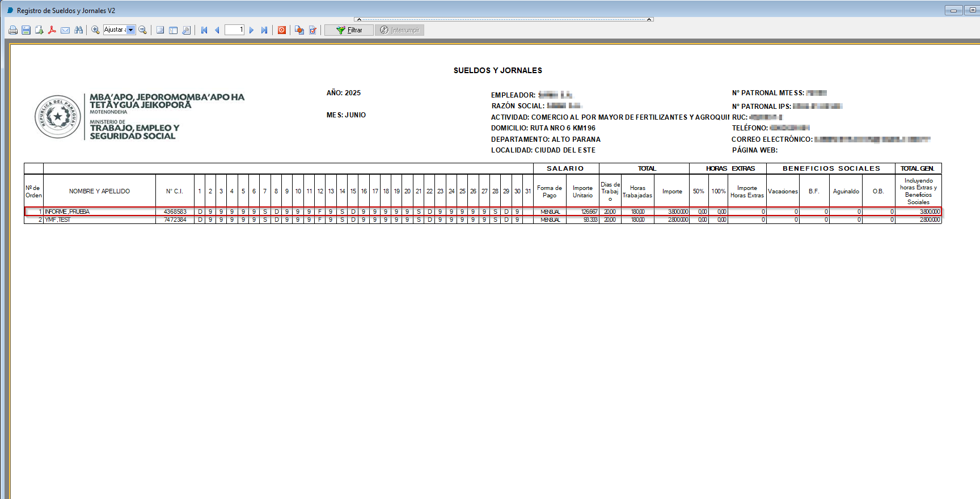Click the DEPARTAMENTO: ALTO PARANA text
Image resolution: width=980 pixels, height=499 pixels.
(546, 139)
